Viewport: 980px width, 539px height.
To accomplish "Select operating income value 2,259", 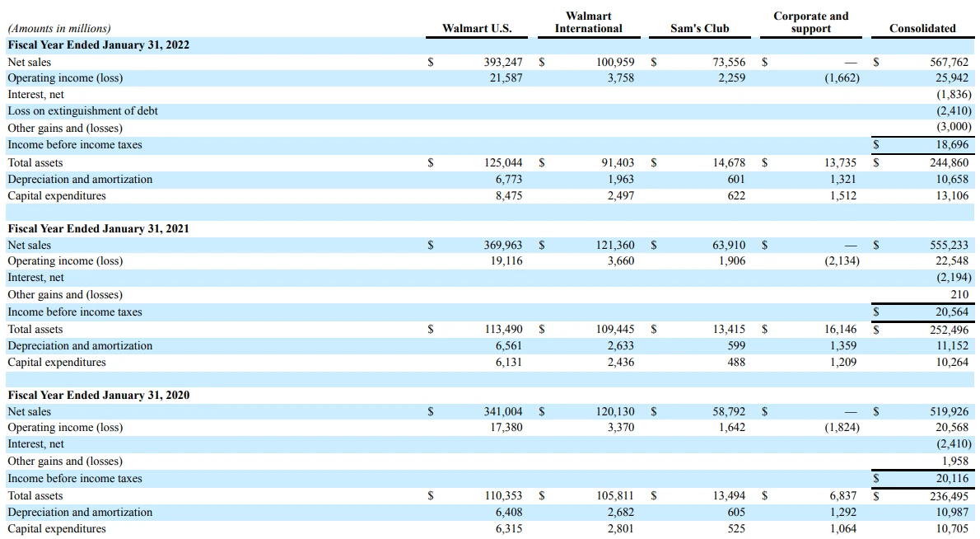I will [732, 78].
